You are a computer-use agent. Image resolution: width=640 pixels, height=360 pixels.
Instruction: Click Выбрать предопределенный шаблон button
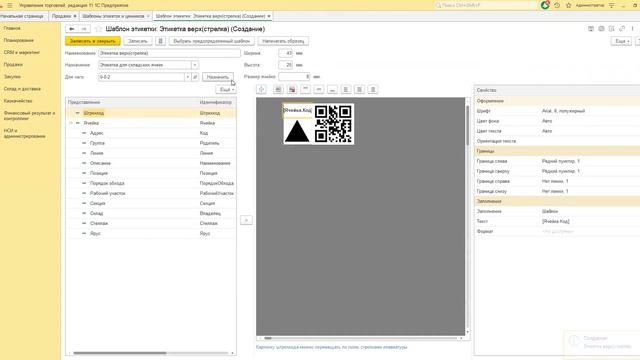[x=211, y=41]
